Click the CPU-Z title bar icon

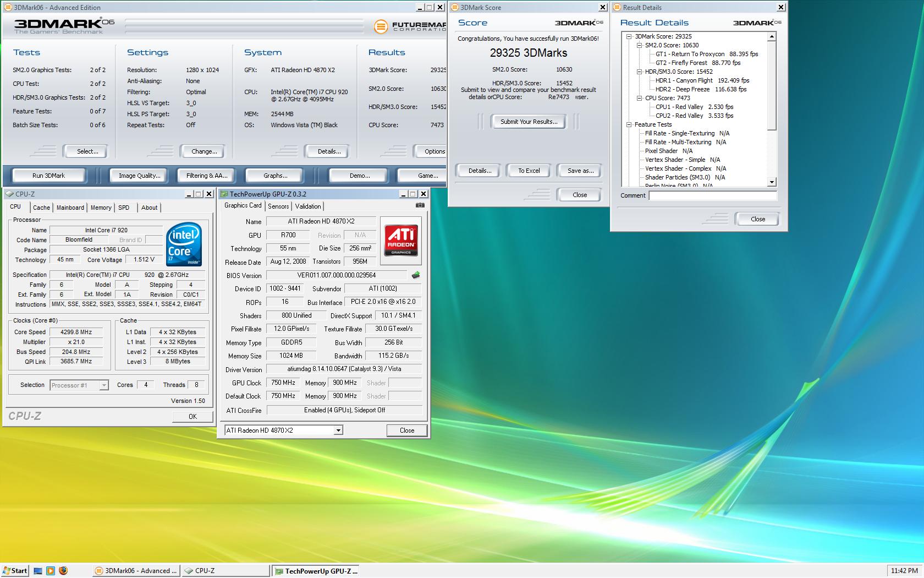(9, 194)
